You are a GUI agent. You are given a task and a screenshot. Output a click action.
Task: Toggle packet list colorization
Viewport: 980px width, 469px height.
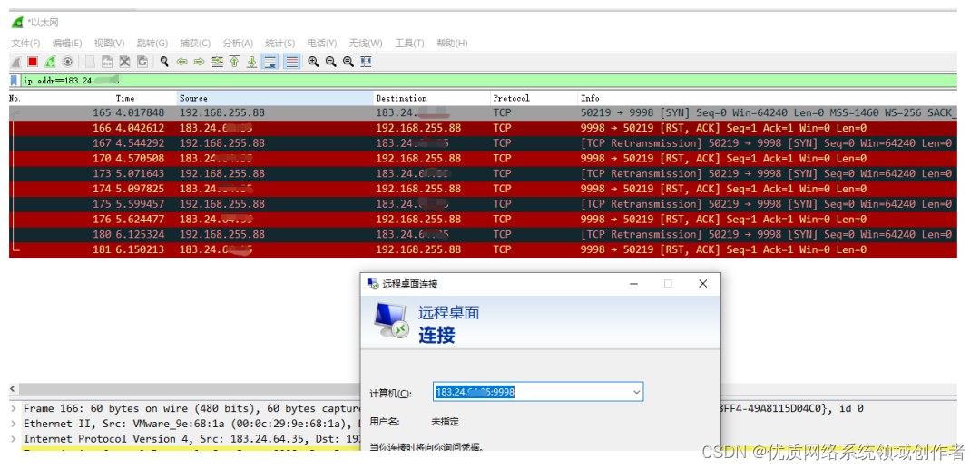(291, 62)
